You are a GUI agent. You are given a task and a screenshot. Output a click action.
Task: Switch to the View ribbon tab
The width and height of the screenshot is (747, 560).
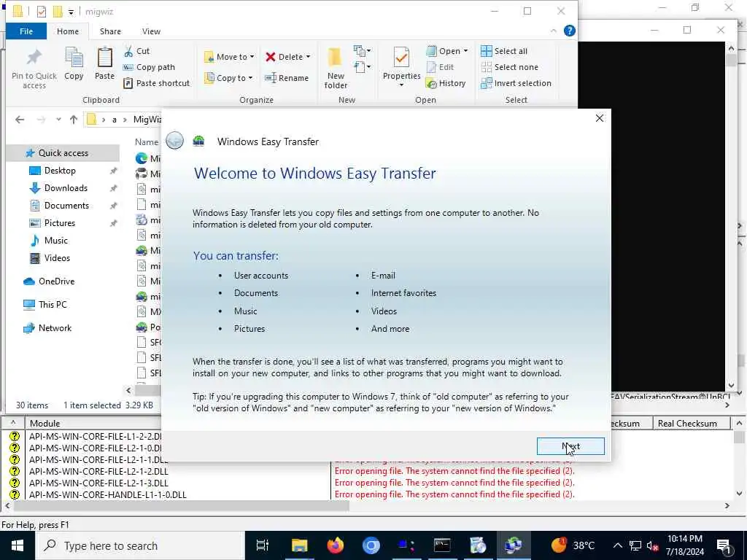coord(151,31)
